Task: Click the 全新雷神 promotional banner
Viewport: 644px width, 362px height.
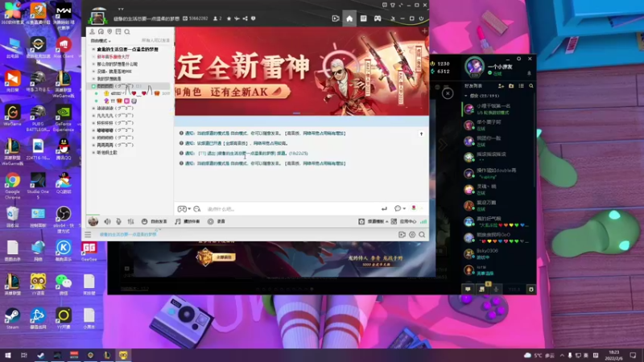Action: tap(302, 71)
